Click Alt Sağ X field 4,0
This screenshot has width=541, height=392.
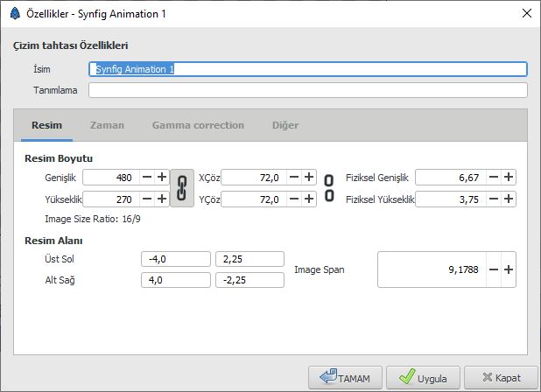tap(176, 280)
